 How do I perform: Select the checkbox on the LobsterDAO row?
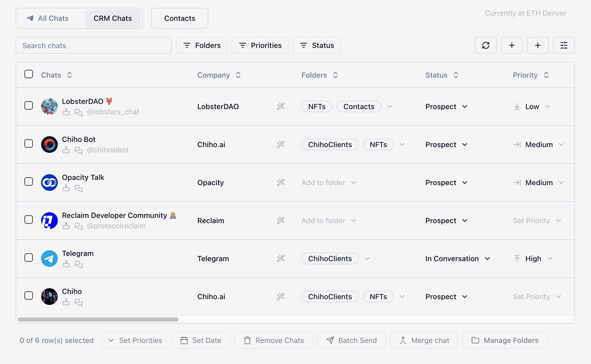point(29,105)
